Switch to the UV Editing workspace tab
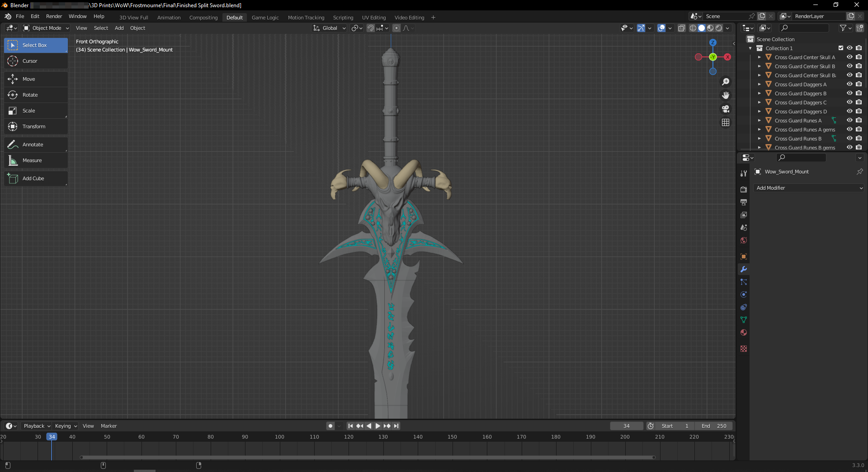This screenshot has height=472, width=868. pos(374,18)
